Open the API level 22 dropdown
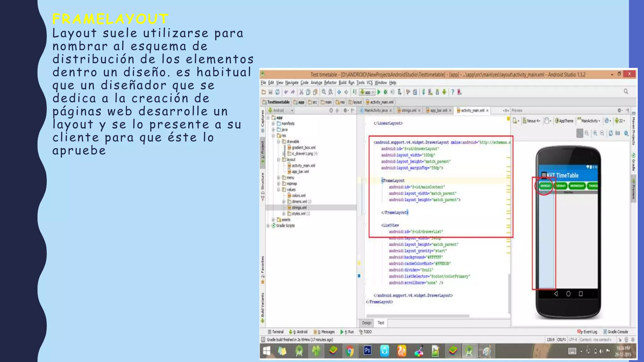This screenshot has height=362, width=644. (620, 121)
